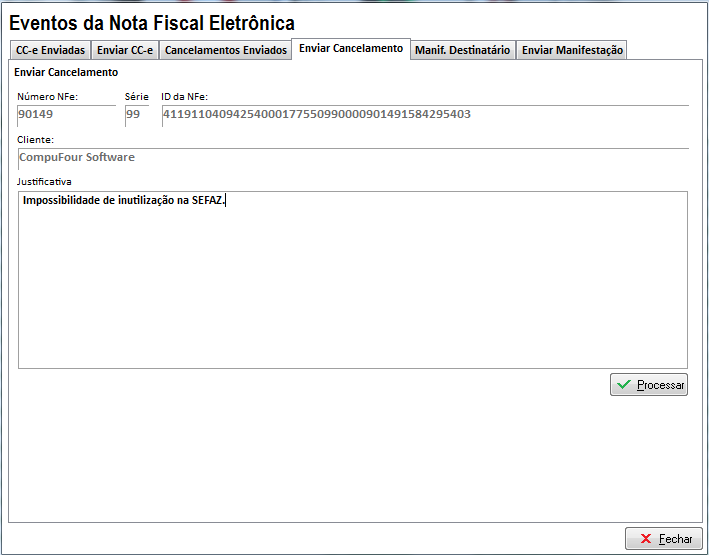
Task: Click the "Número NFe:" label
Action: pyautogui.click(x=47, y=96)
